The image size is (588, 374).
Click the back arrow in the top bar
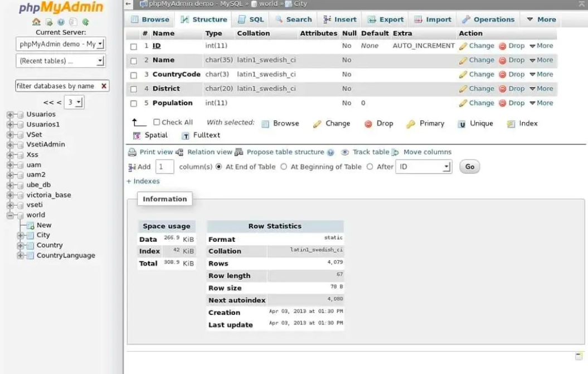pyautogui.click(x=129, y=4)
